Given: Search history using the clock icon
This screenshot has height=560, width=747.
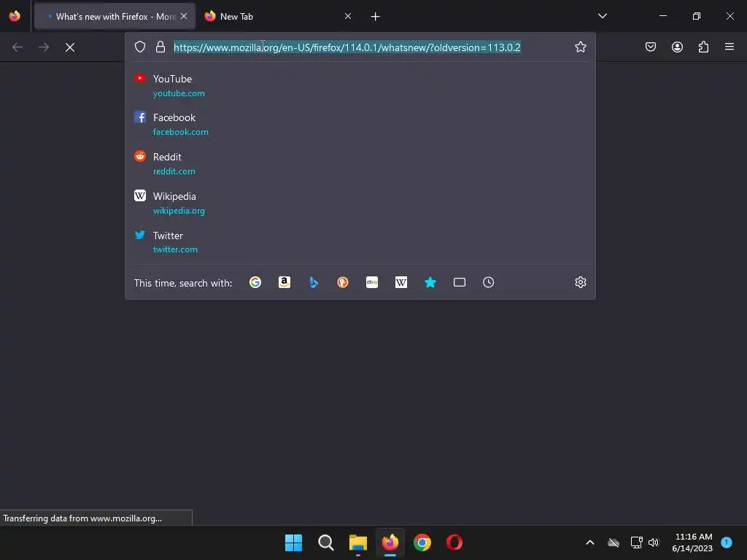Looking at the screenshot, I should 488,282.
